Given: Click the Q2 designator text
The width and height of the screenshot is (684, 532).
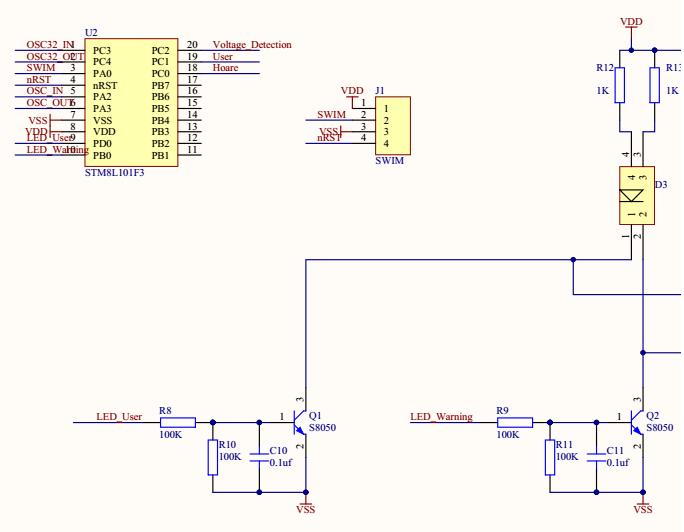Looking at the screenshot, I should pyautogui.click(x=652, y=416).
